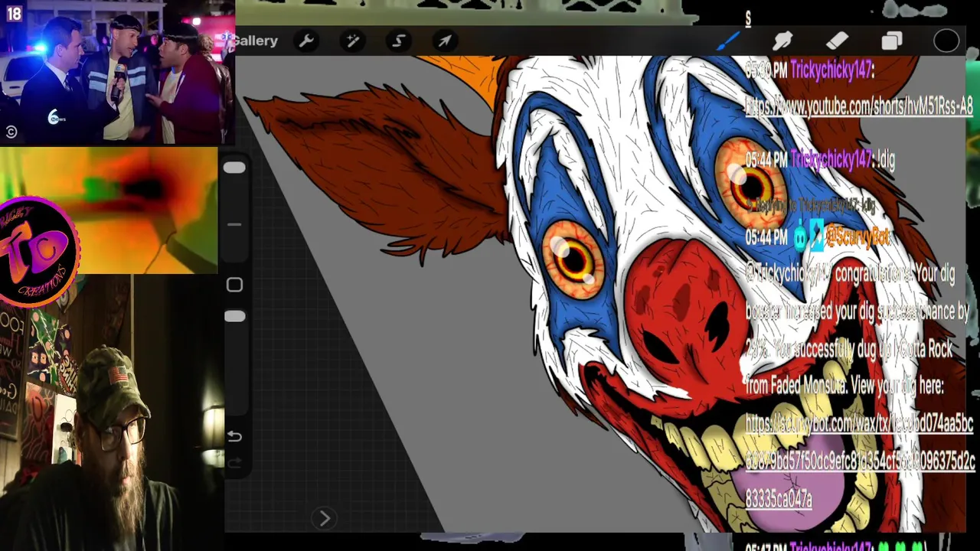
Task: Open the scurvybot.com wax transaction link
Action: 860,461
